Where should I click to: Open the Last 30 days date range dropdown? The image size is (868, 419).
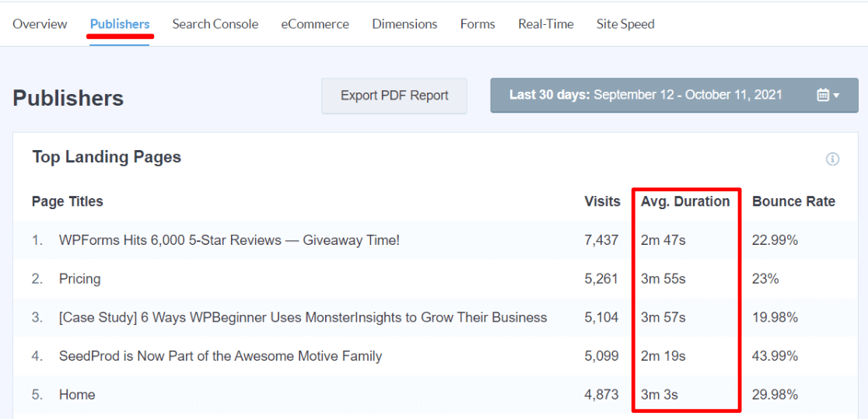coord(674,95)
